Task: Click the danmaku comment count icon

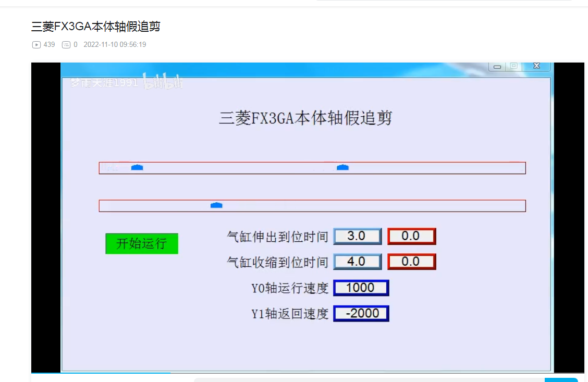Action: click(66, 45)
